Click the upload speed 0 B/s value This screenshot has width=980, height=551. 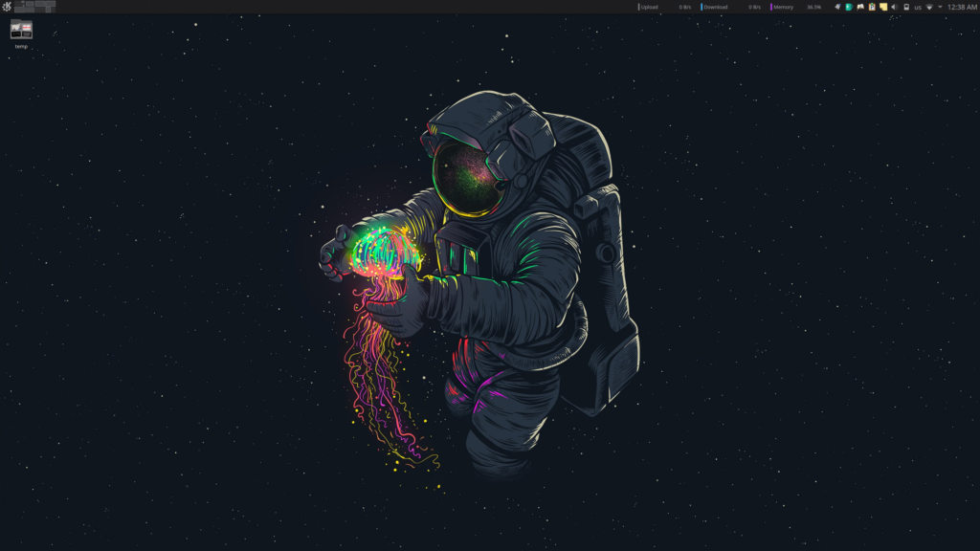pyautogui.click(x=685, y=7)
